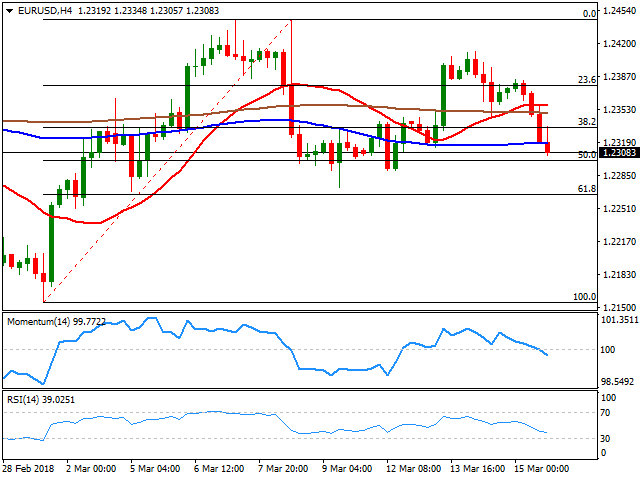This screenshot has width=640, height=480.
Task: Click the RSI 30 level label
Action: (x=606, y=438)
